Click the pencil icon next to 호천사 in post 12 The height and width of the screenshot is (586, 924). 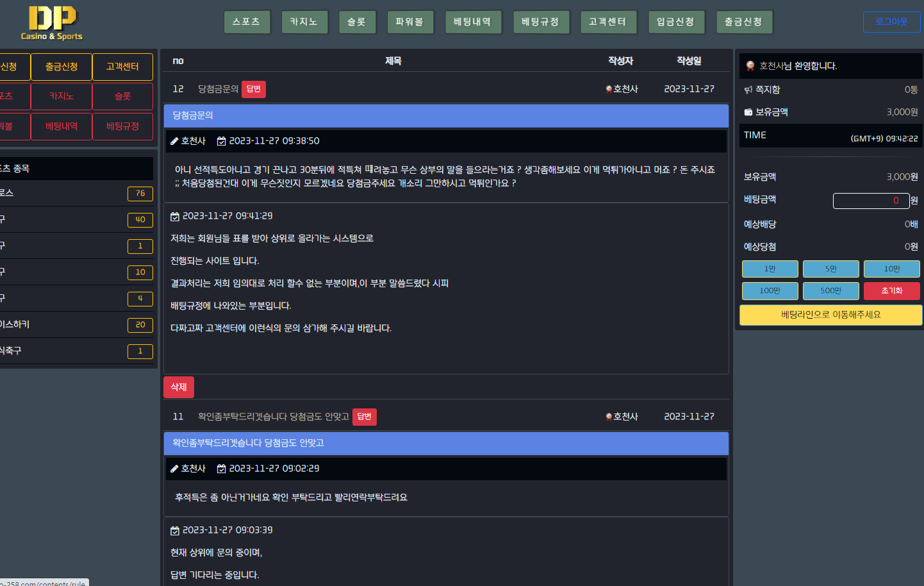click(174, 141)
